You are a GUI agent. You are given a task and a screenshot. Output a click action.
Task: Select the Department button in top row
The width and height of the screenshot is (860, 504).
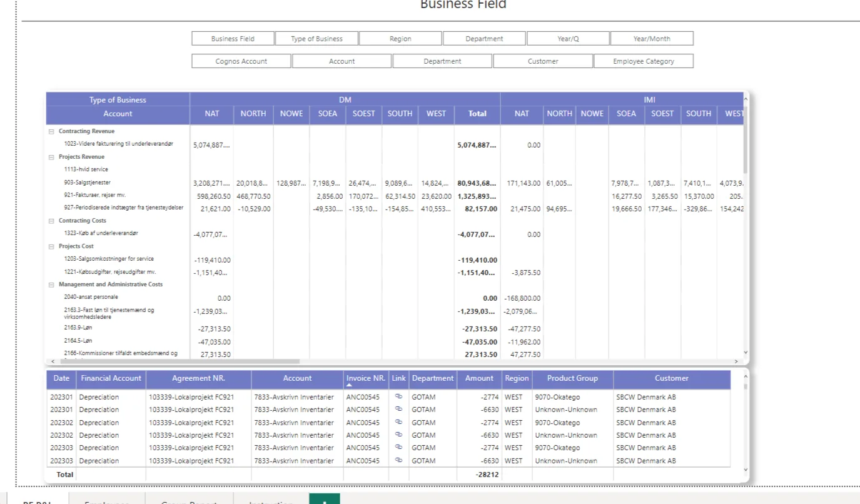pos(484,39)
